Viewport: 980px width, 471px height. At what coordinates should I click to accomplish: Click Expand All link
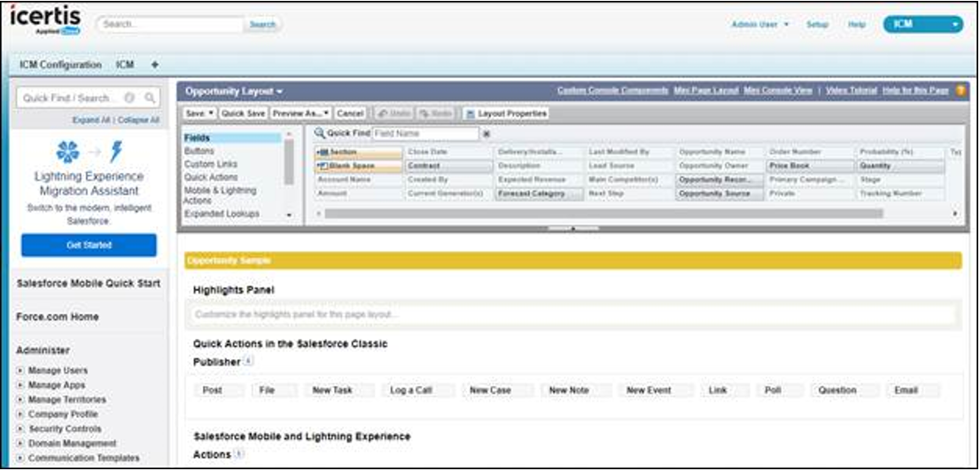tap(91, 120)
